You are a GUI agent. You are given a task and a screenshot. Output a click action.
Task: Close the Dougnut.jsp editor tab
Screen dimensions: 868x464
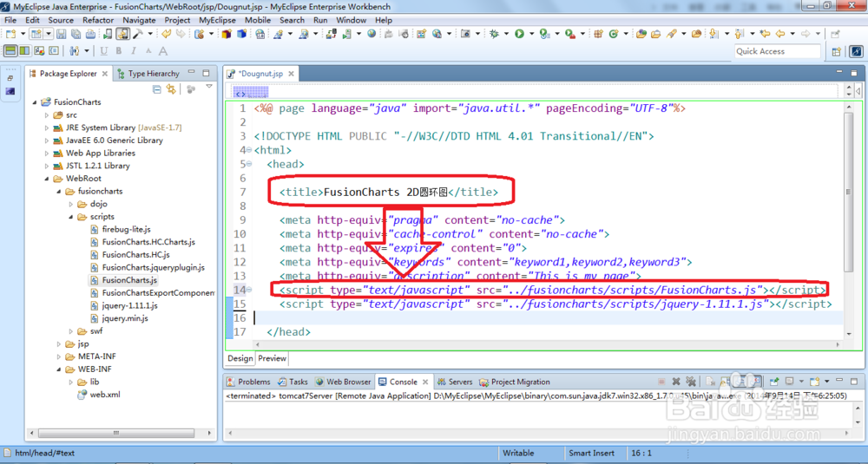coord(291,74)
